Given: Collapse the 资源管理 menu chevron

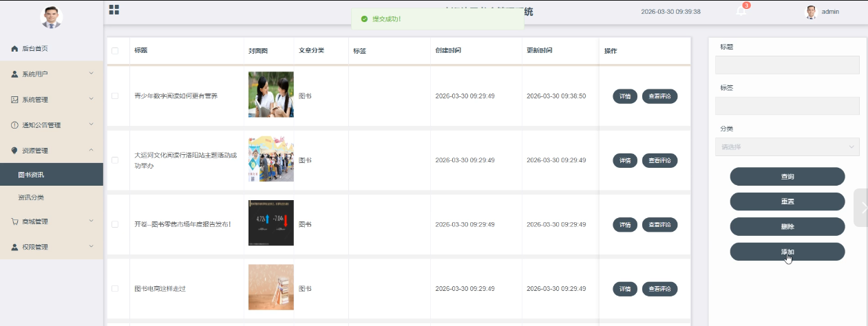Looking at the screenshot, I should 91,150.
